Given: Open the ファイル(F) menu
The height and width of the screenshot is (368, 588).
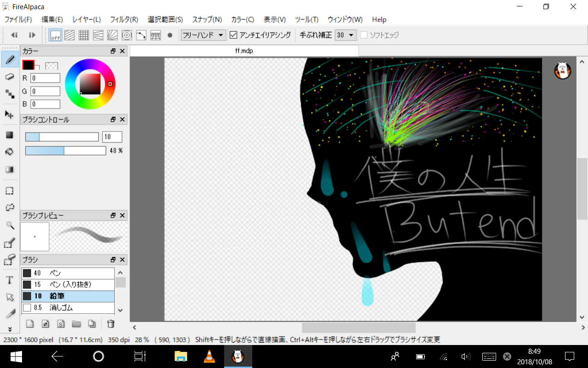Looking at the screenshot, I should (x=18, y=20).
